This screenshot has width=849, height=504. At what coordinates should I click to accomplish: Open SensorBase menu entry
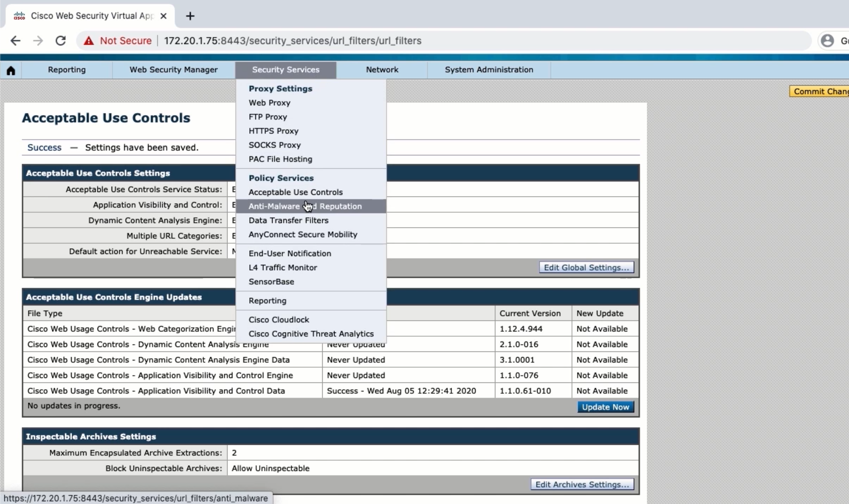click(x=271, y=281)
